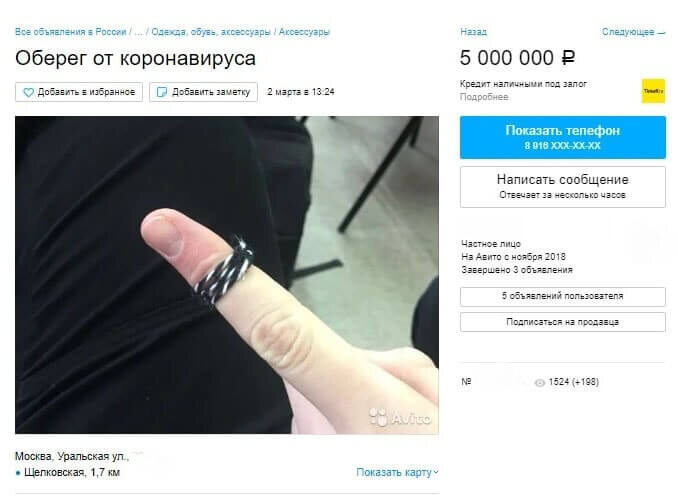Click the yellow Tinkoff bank logo

point(653,91)
